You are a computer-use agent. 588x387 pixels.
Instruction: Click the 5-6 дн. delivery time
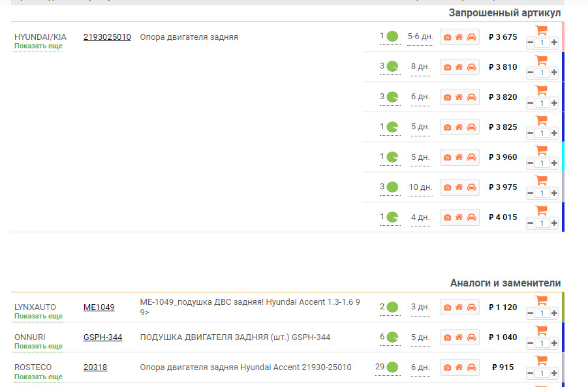point(420,37)
